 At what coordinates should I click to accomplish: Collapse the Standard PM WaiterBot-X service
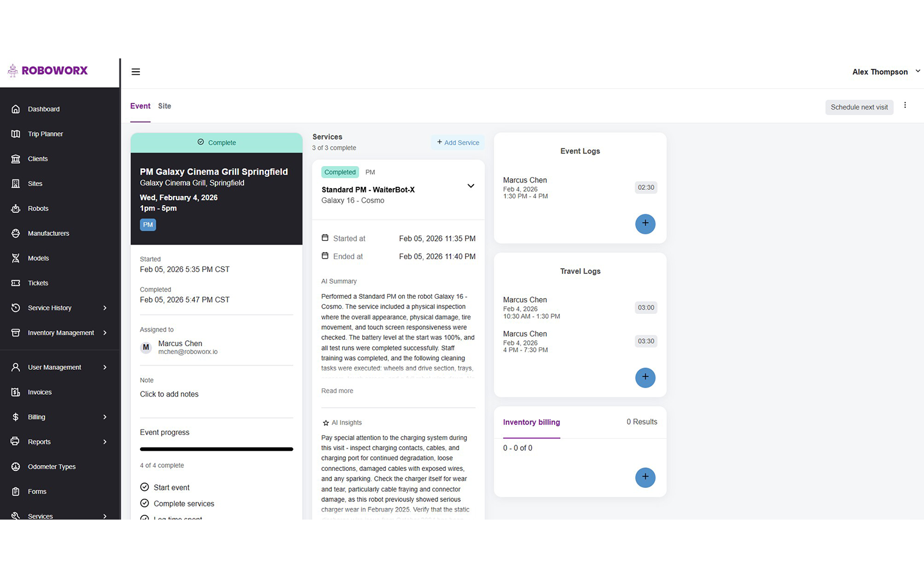click(471, 186)
